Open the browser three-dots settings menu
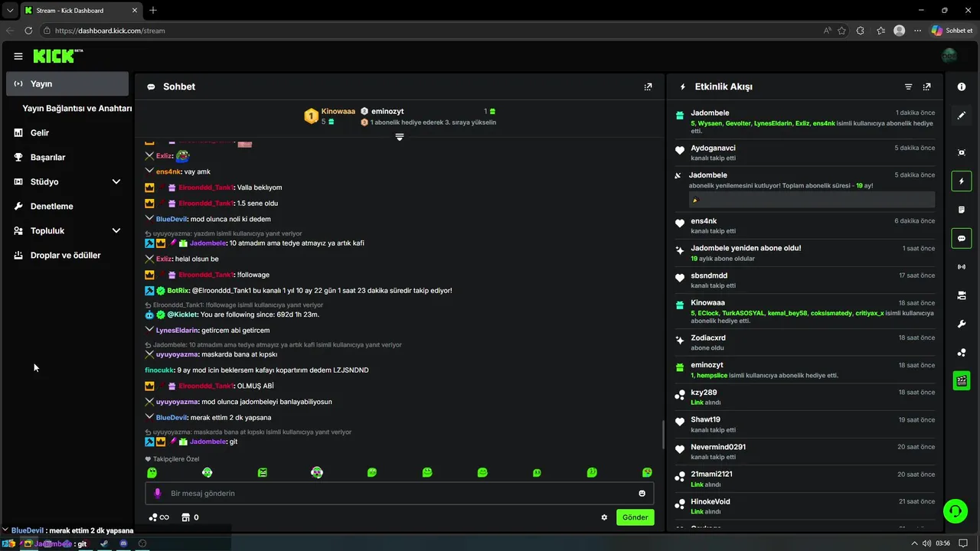The height and width of the screenshot is (551, 980). (x=917, y=31)
